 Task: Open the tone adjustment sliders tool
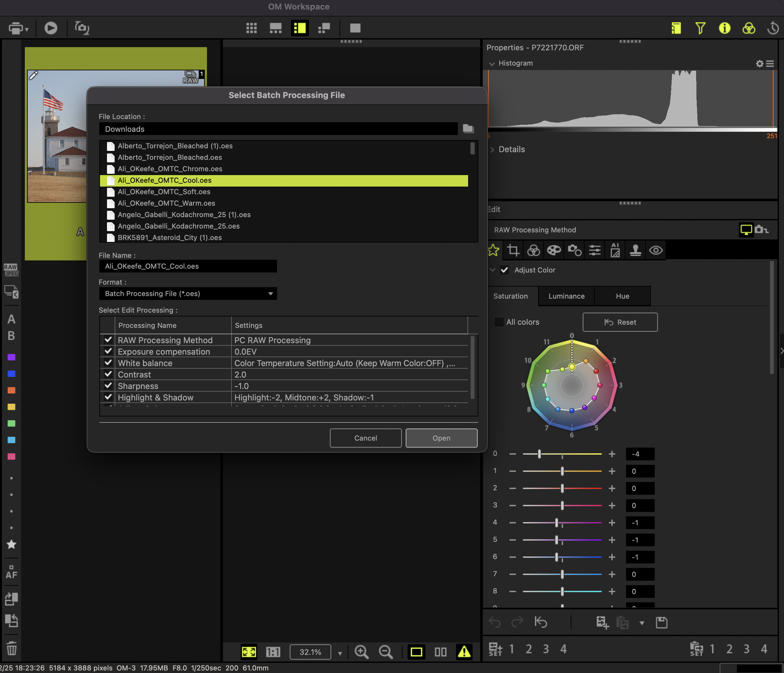coord(595,250)
